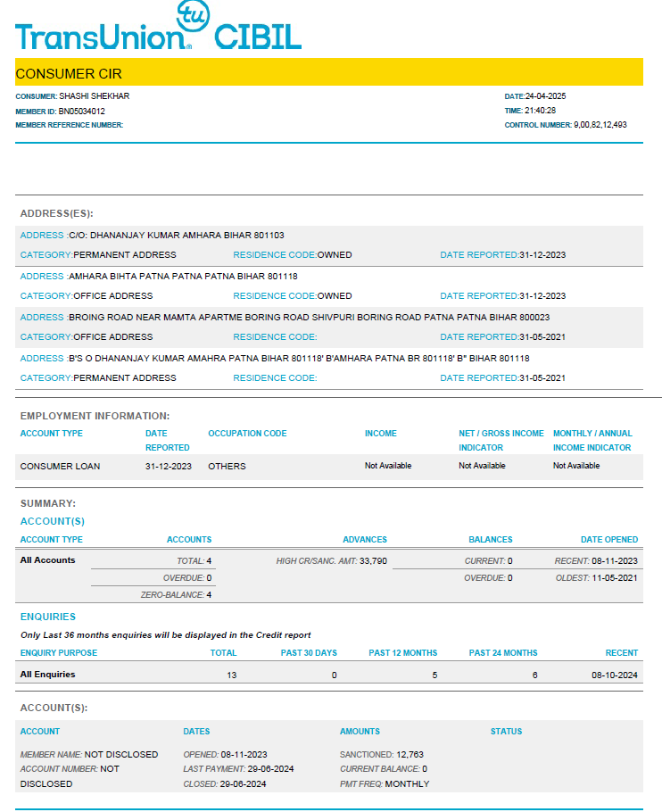Click the AMOUNTS column header
The width and height of the screenshot is (662, 812).
pyautogui.click(x=360, y=732)
